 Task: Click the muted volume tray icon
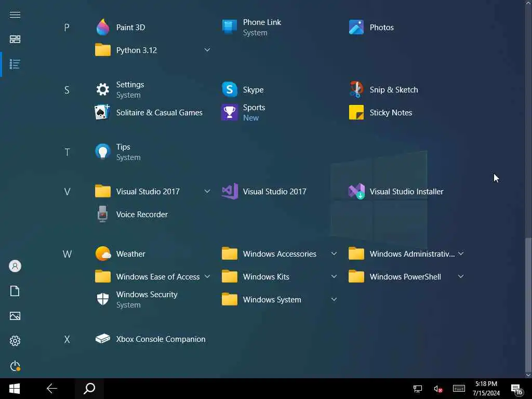438,389
